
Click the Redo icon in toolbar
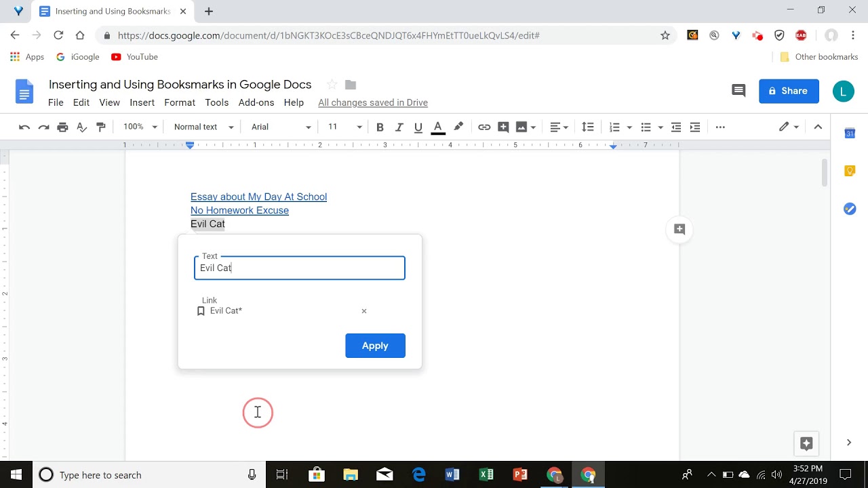point(43,127)
